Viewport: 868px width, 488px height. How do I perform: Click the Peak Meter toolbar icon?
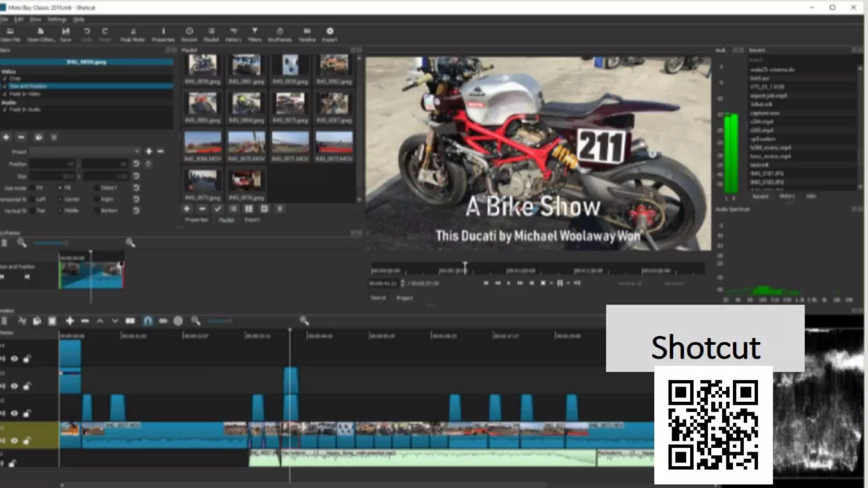coord(133,34)
